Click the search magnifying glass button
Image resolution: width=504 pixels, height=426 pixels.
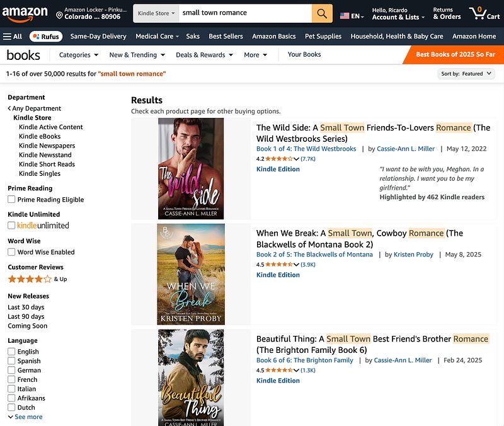(322, 13)
